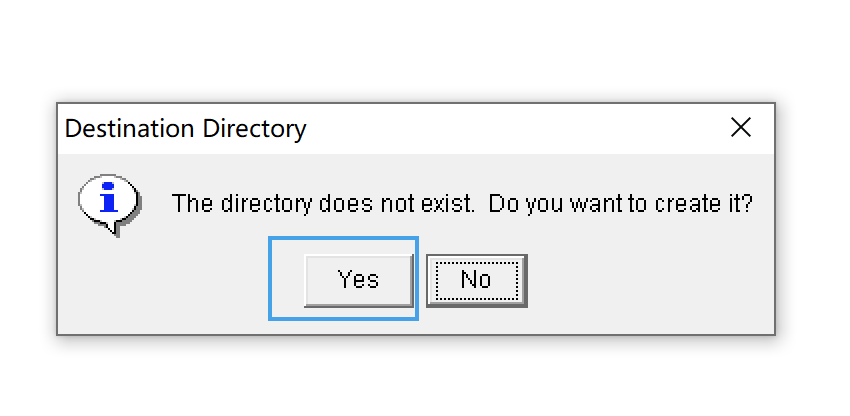This screenshot has width=850, height=416.
Task: Dismiss the dialog using the X icon
Action: [x=740, y=128]
